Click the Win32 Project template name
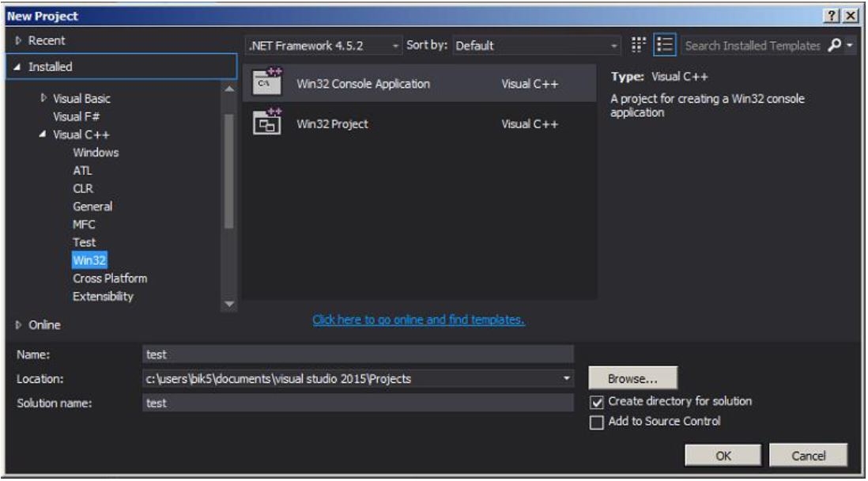 332,123
